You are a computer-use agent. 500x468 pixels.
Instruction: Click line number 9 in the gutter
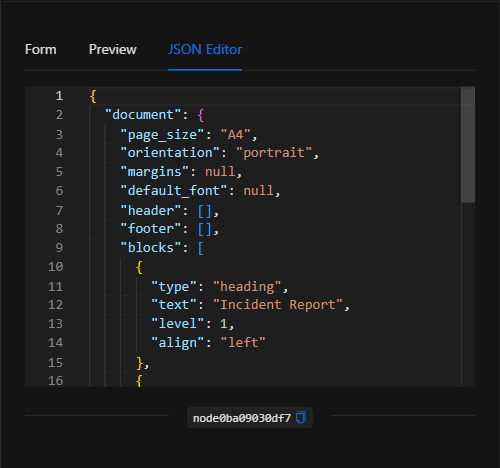click(x=59, y=248)
